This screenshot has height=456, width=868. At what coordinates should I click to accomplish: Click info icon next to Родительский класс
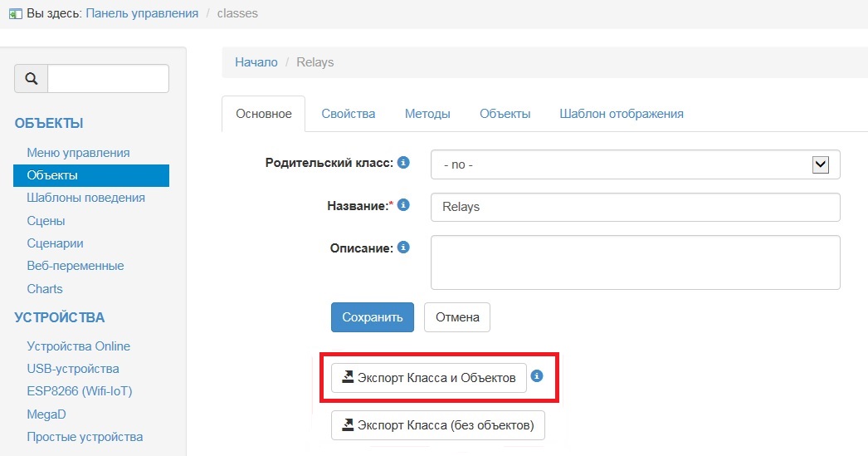coord(403,163)
